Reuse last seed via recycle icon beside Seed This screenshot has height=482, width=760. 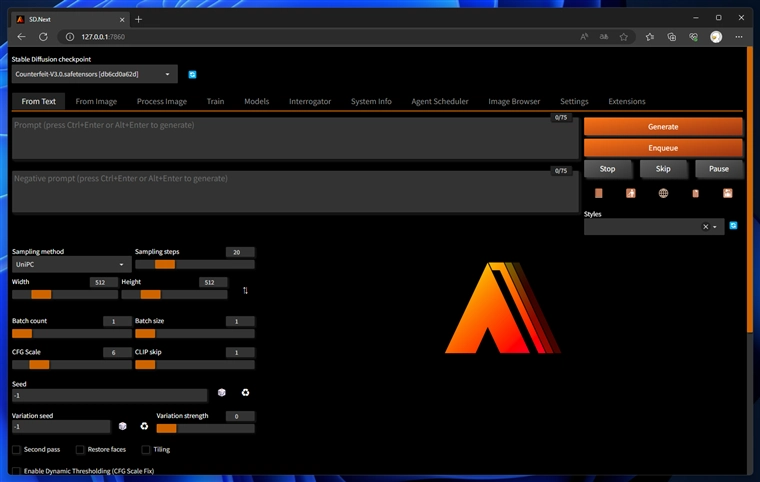(245, 392)
